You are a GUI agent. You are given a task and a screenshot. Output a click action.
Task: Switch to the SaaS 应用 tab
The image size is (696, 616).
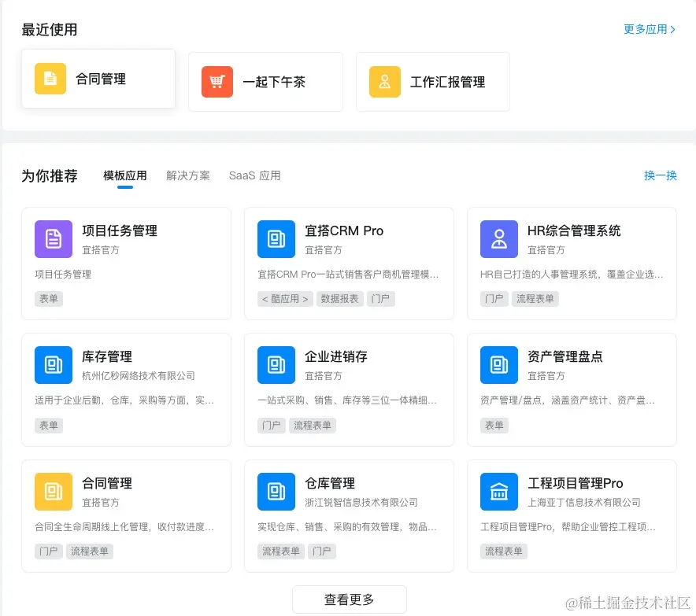click(x=255, y=175)
